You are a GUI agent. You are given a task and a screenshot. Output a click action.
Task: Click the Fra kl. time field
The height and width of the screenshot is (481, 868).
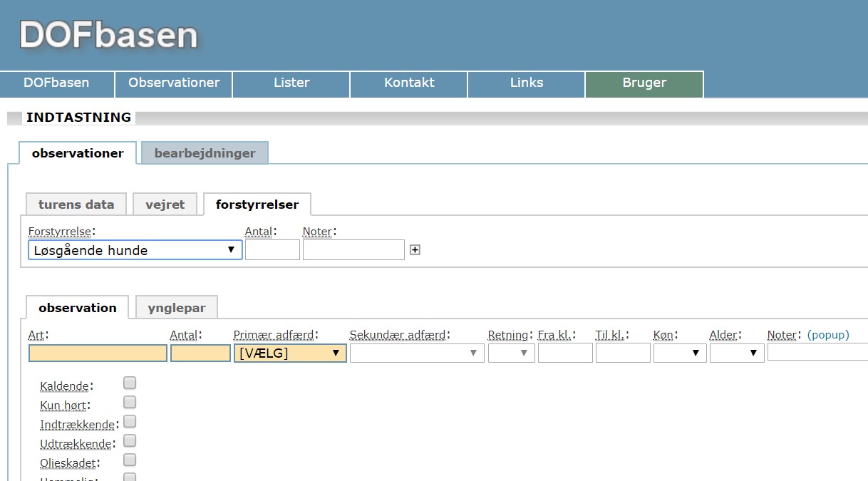click(x=565, y=353)
